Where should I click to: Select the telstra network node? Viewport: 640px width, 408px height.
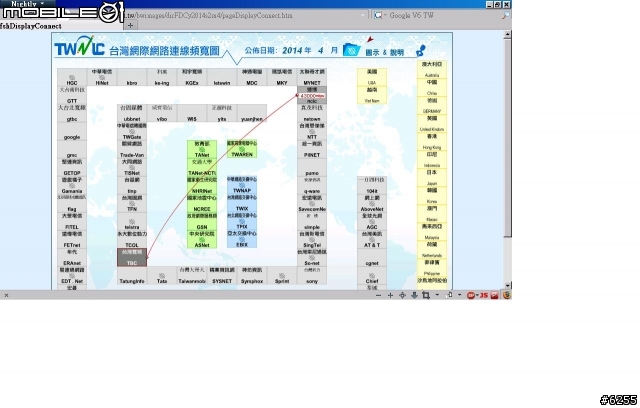coord(132,222)
